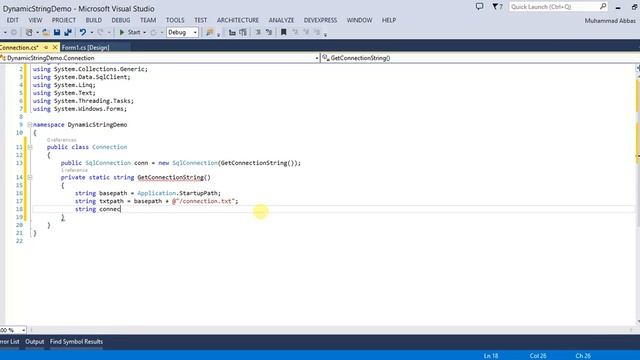This screenshot has width=640, height=360.
Task: Click the 'Ln 18' status bar entry
Action: [x=491, y=356]
